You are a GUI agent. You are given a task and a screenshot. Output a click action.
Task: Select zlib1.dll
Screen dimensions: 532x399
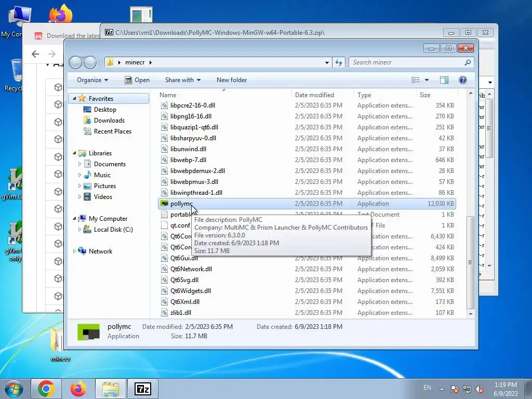307,312
